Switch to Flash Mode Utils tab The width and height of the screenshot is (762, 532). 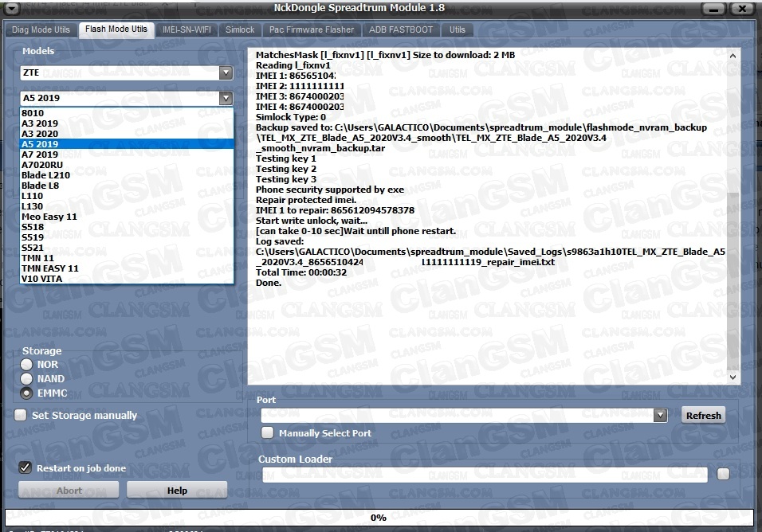116,29
